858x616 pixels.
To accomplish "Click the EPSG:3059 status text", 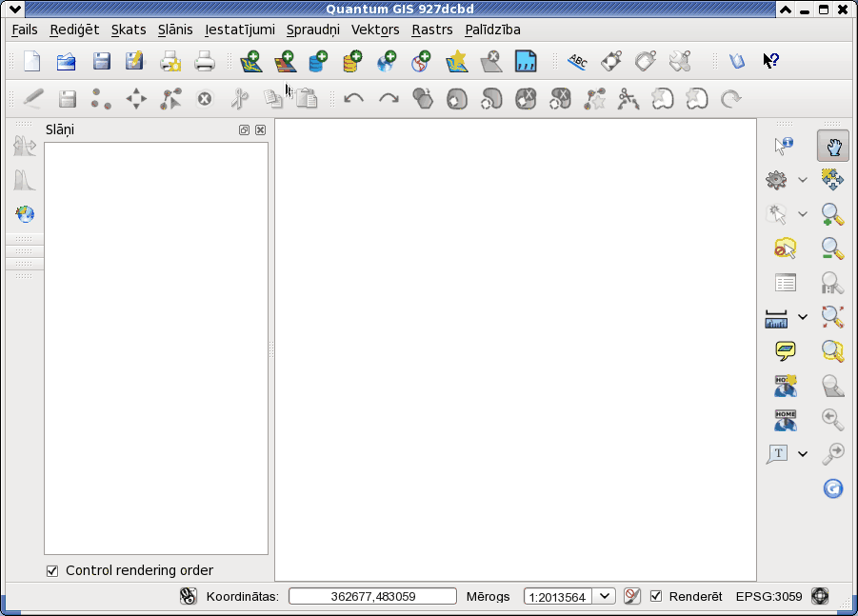I will coord(768,596).
